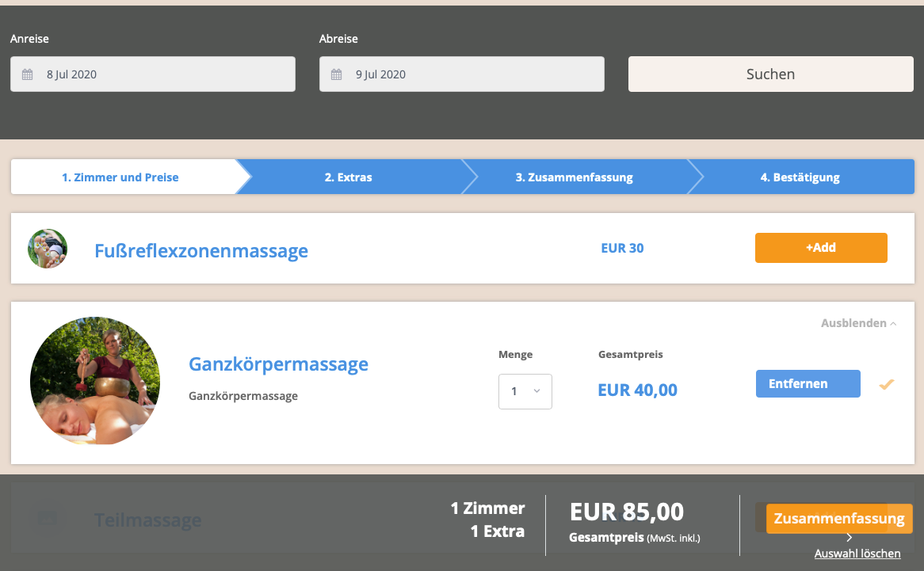The width and height of the screenshot is (924, 571).
Task: Go to step 1. Zimmer und Preise
Action: [x=120, y=177]
